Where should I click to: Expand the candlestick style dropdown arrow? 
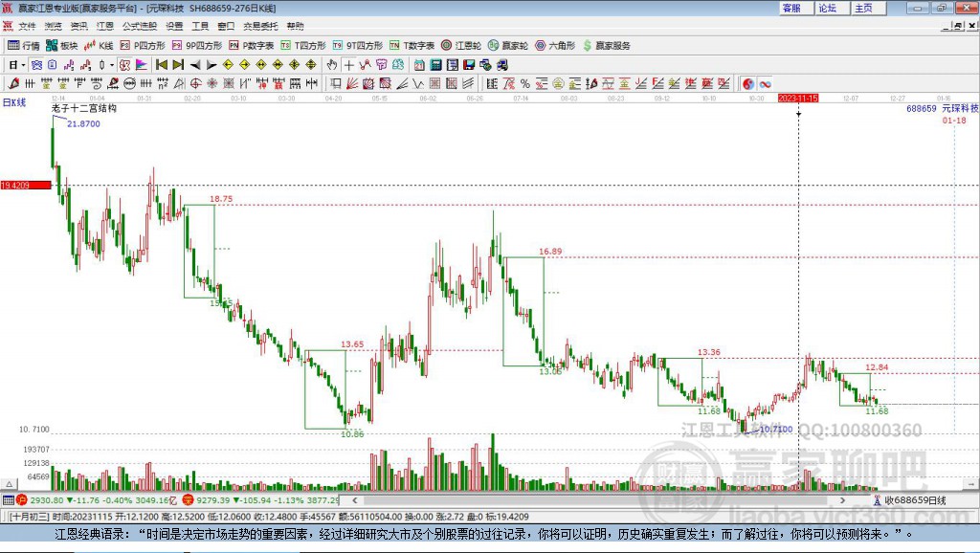click(112, 65)
